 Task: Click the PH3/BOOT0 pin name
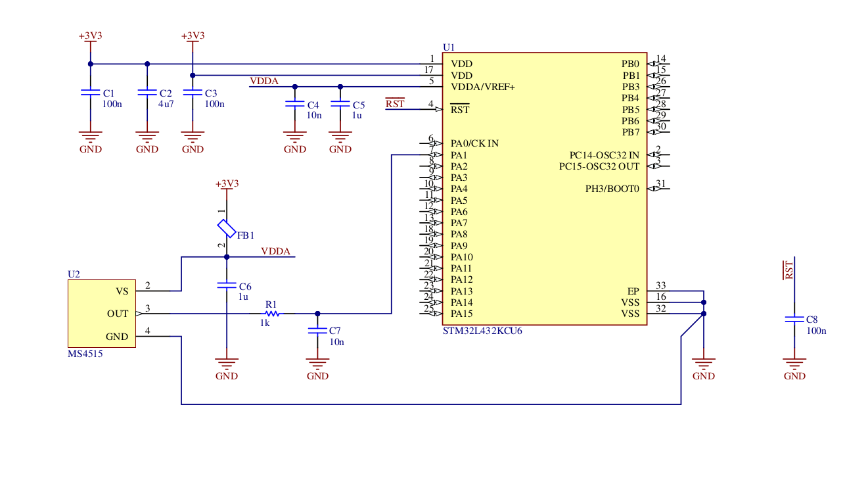pyautogui.click(x=612, y=189)
